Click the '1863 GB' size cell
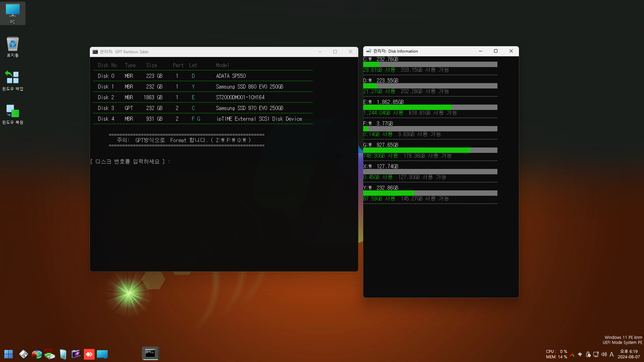Screen dimensions: 644x362 [x=153, y=98]
